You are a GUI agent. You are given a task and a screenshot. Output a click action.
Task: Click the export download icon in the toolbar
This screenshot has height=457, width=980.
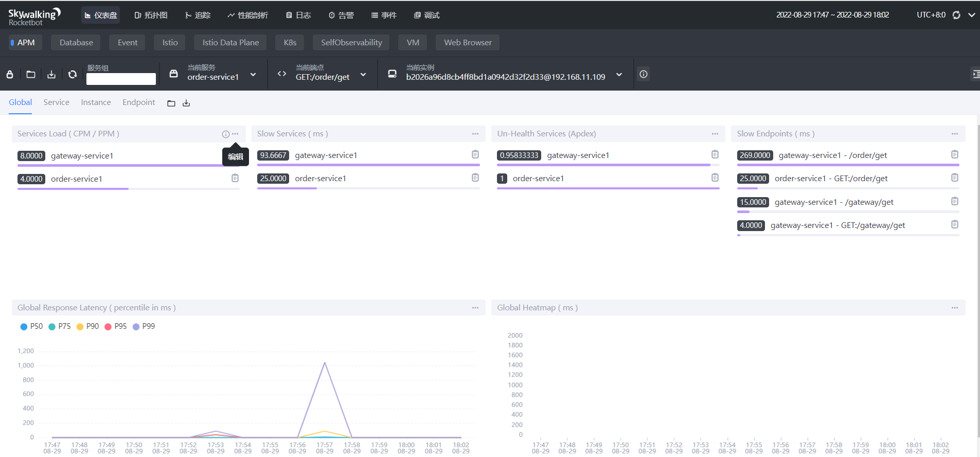pos(51,74)
